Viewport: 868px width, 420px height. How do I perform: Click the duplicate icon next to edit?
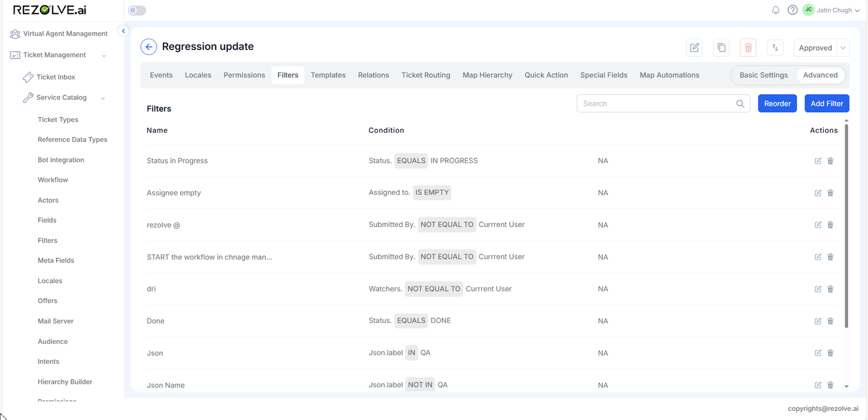(x=721, y=47)
